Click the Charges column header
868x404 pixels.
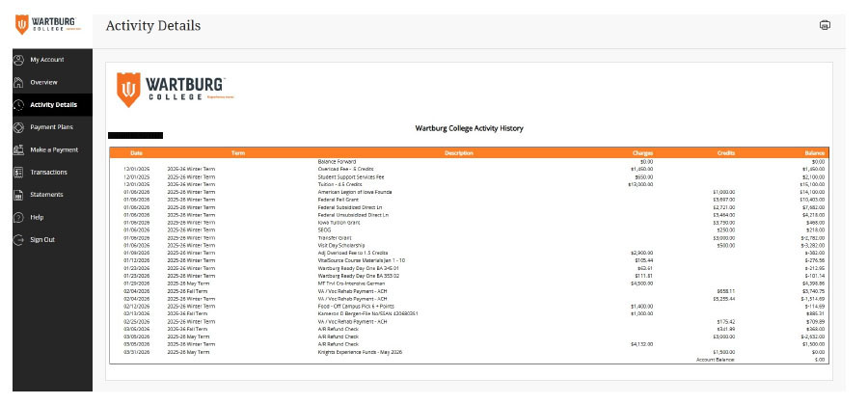click(642, 152)
